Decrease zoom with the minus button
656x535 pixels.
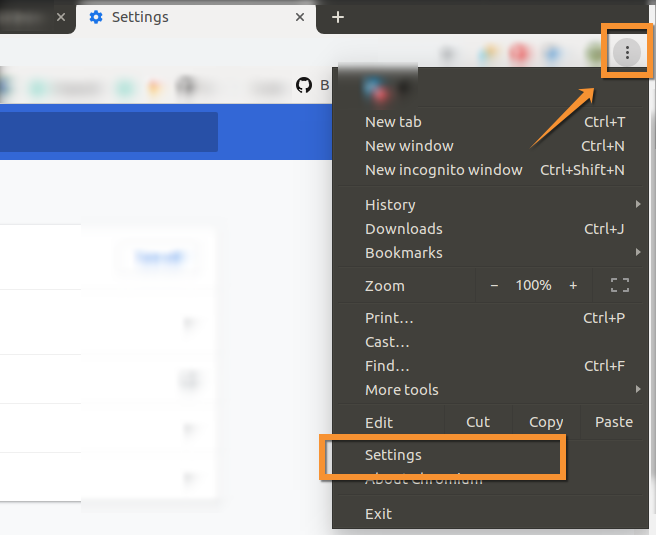(x=494, y=285)
